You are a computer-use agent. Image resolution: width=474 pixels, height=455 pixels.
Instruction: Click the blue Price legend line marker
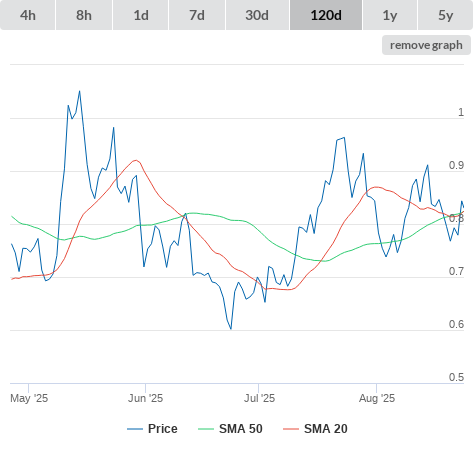(135, 429)
